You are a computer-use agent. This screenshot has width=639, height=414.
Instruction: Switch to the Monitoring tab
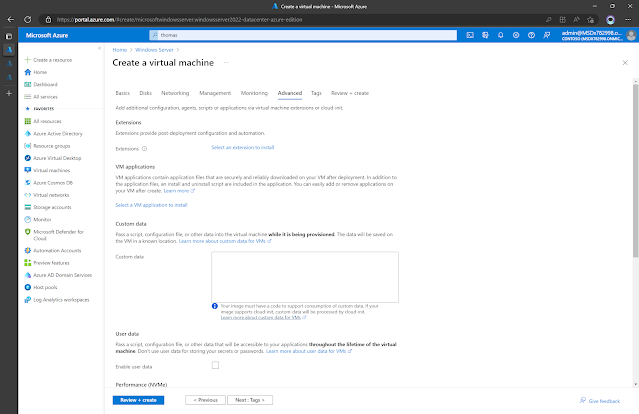click(254, 93)
